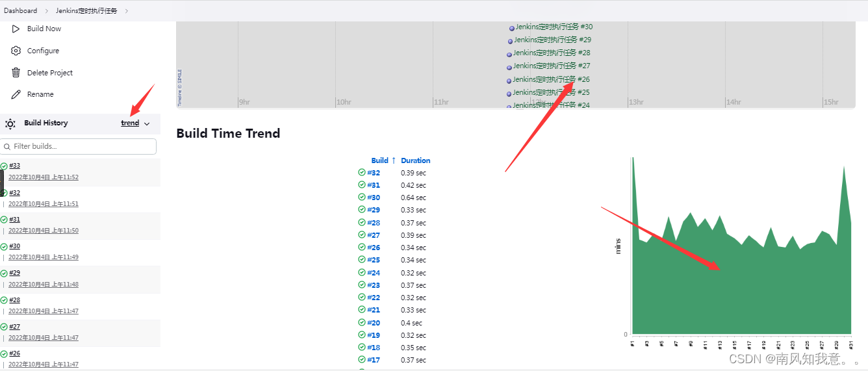Open #17 link in trend table

[x=374, y=360]
